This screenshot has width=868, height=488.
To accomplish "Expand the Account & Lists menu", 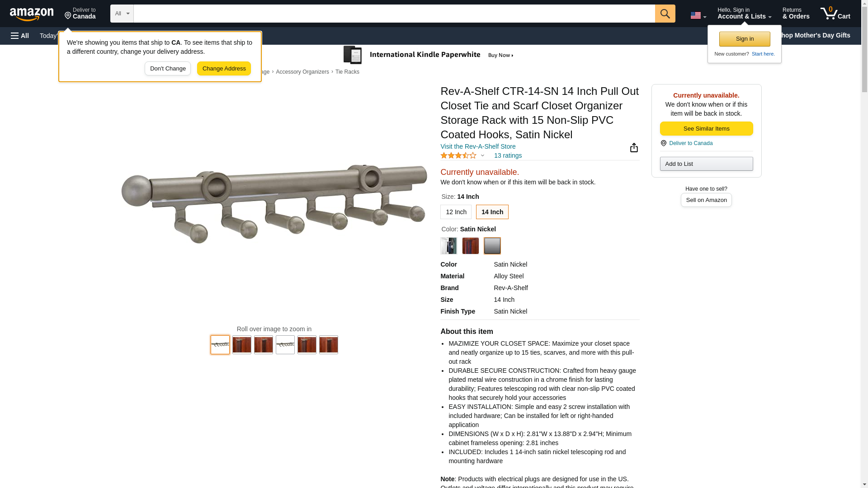I will pos(744,13).
